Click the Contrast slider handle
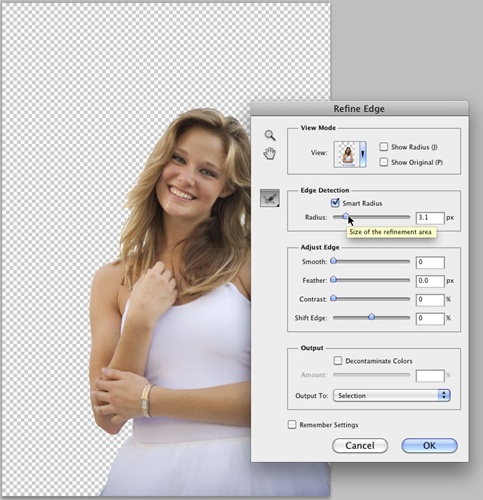The image size is (483, 500). (333, 298)
